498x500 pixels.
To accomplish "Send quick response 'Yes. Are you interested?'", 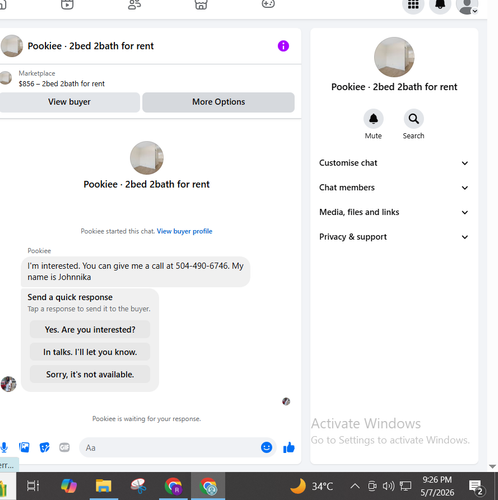I will 90,330.
